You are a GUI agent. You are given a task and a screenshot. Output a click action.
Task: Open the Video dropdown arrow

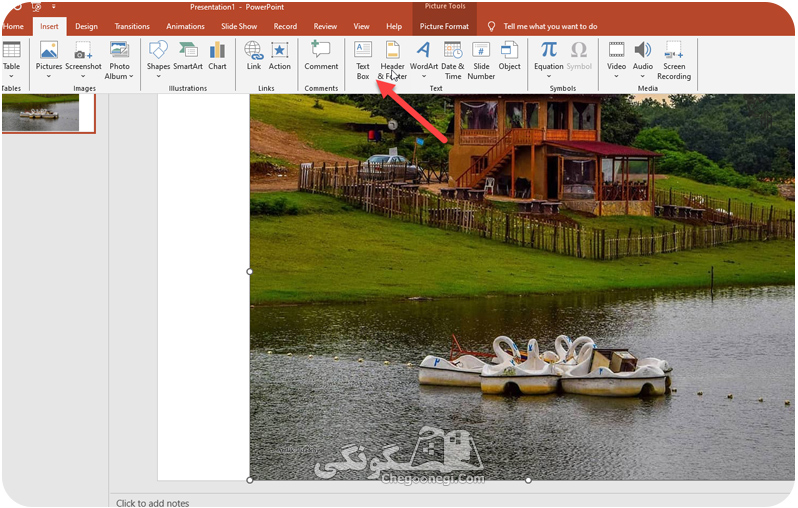tap(616, 76)
